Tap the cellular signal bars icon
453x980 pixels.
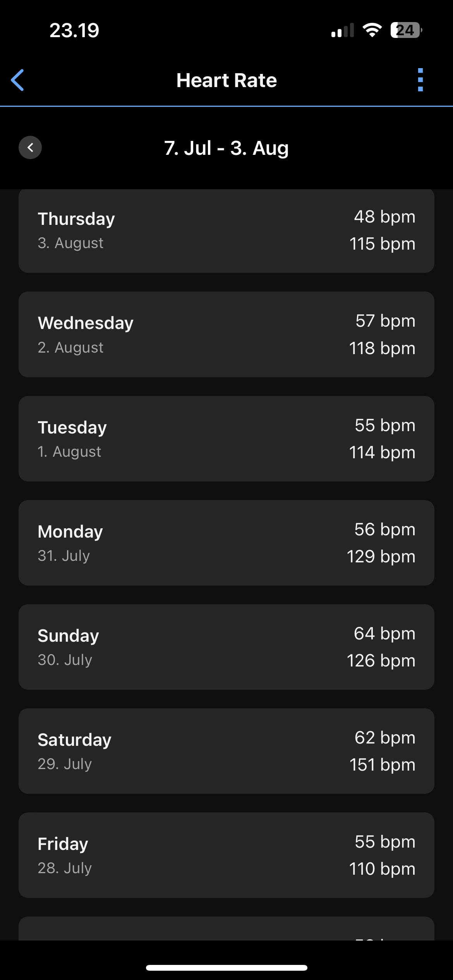343,30
